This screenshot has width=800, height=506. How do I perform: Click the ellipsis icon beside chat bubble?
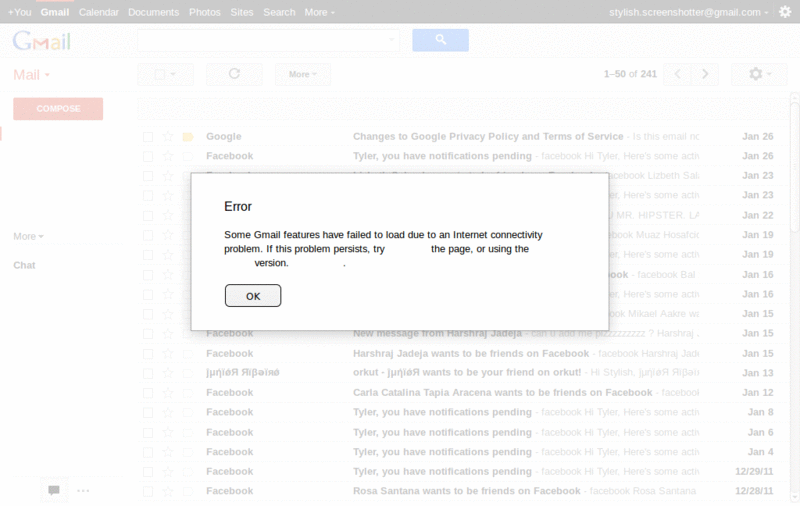tap(83, 491)
